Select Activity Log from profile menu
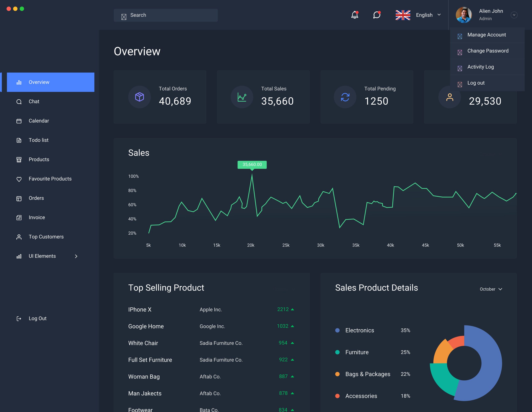 tap(487, 67)
